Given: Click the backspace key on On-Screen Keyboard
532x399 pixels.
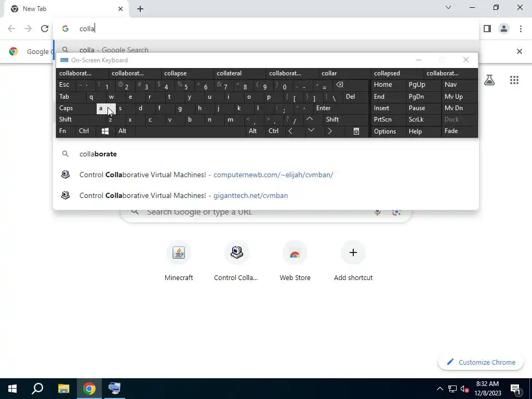Looking at the screenshot, I should coord(340,85).
